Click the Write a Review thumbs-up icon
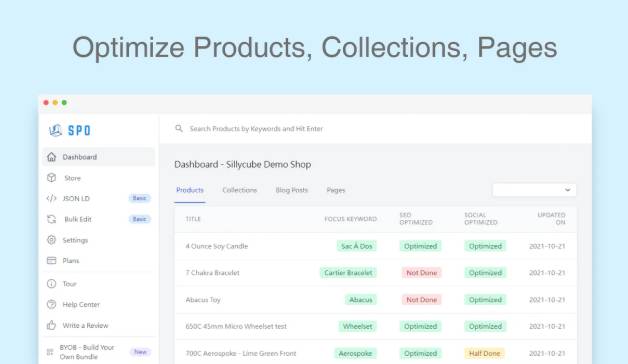628x364 pixels. 51,325
